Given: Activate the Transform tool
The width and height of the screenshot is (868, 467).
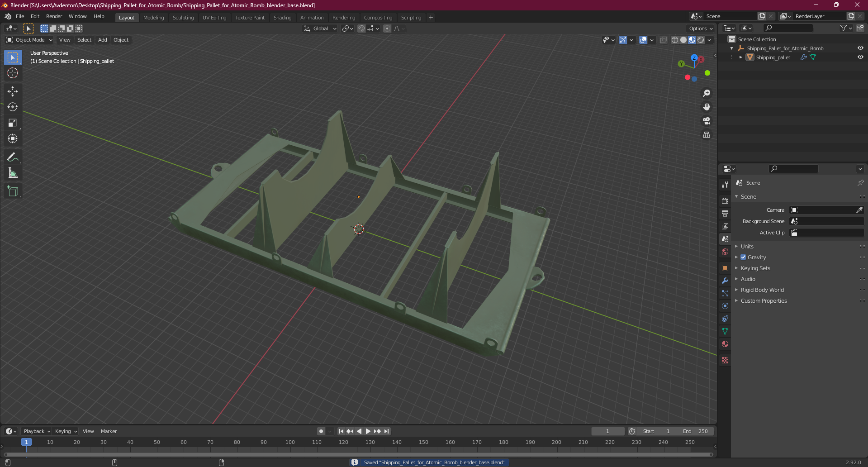Looking at the screenshot, I should pyautogui.click(x=13, y=139).
